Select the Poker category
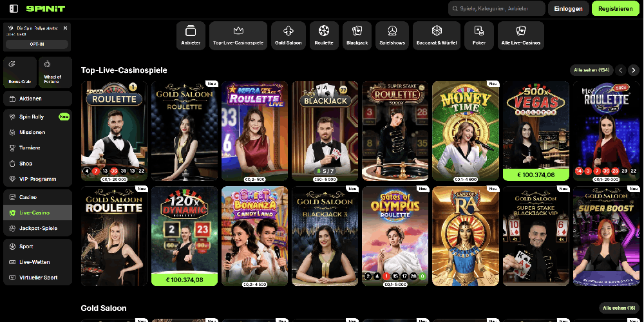644x322 pixels. pyautogui.click(x=479, y=35)
